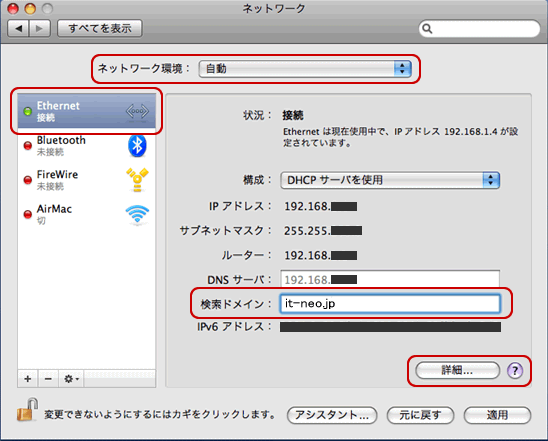Select the AirMac service entry

pyautogui.click(x=87, y=214)
